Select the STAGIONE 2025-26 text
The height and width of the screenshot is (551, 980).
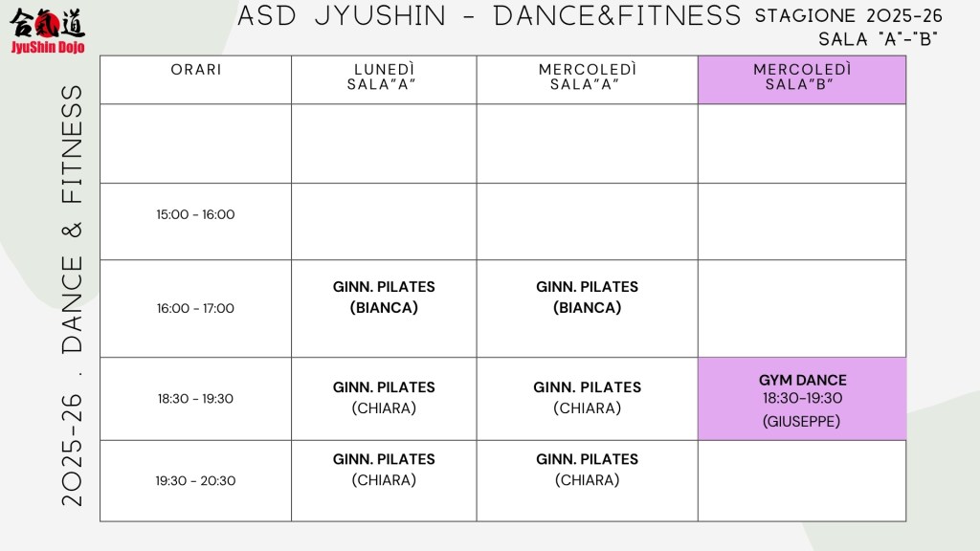[848, 16]
